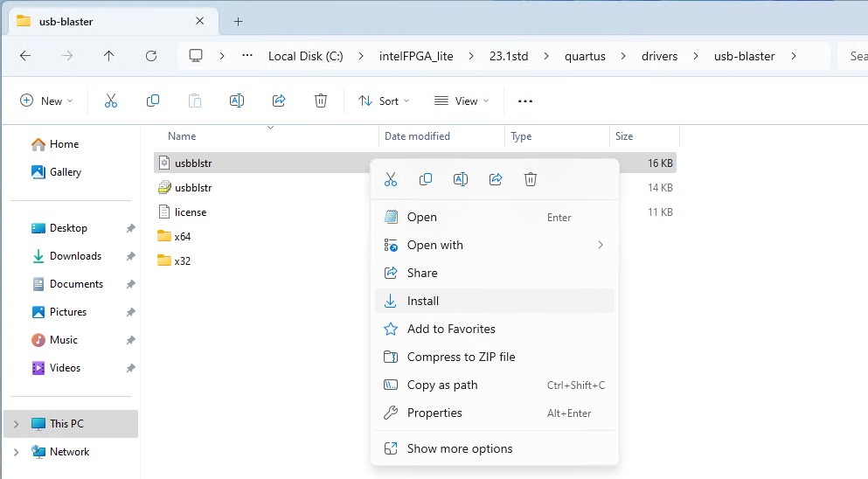Open the New dropdown menu
Image resolution: width=868 pixels, height=479 pixels.
pyautogui.click(x=46, y=101)
